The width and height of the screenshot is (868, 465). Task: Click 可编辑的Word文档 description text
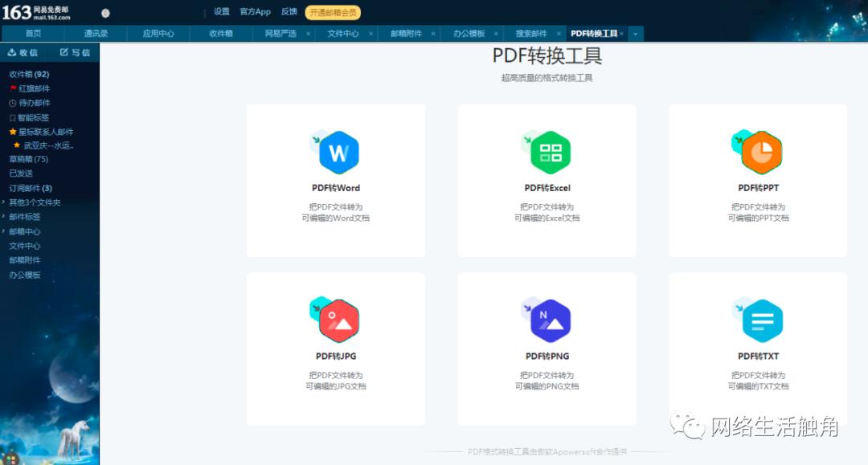(335, 218)
